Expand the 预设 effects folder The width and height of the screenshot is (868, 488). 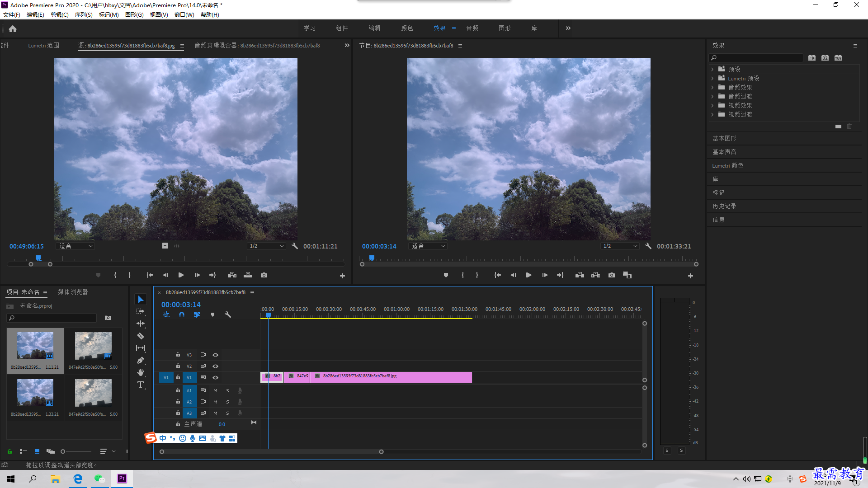pyautogui.click(x=712, y=69)
